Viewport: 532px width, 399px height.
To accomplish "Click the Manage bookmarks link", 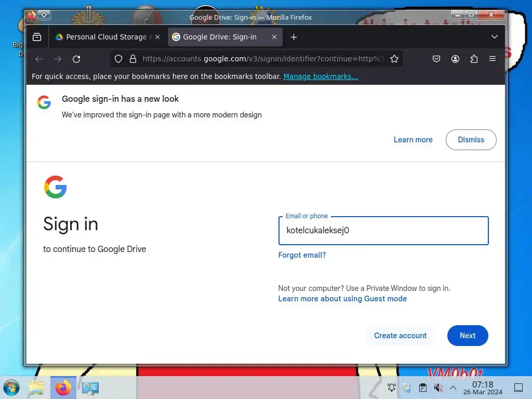I will click(321, 76).
